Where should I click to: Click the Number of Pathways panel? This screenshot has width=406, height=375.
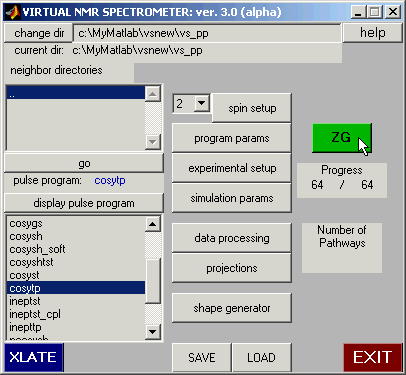[x=342, y=248]
